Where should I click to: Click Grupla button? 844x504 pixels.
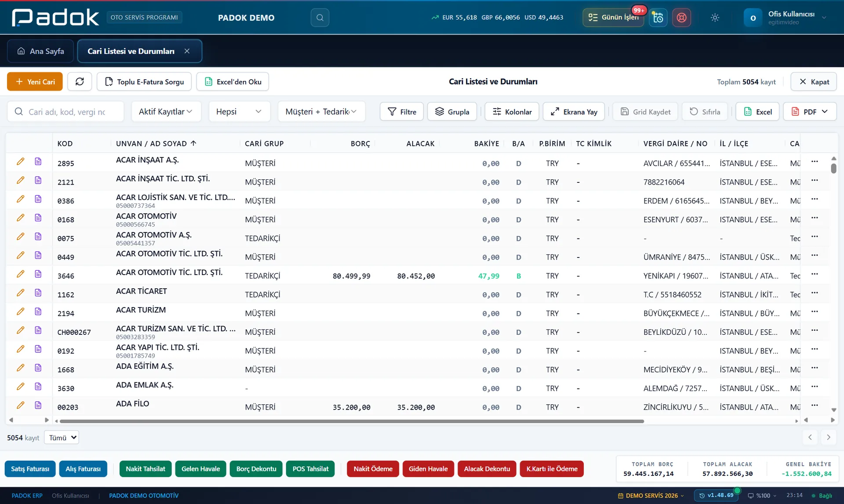coord(452,112)
